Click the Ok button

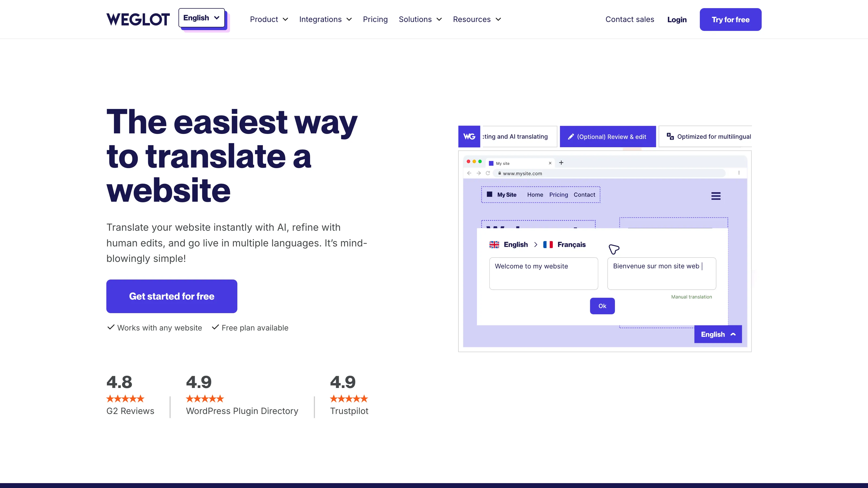click(x=602, y=306)
